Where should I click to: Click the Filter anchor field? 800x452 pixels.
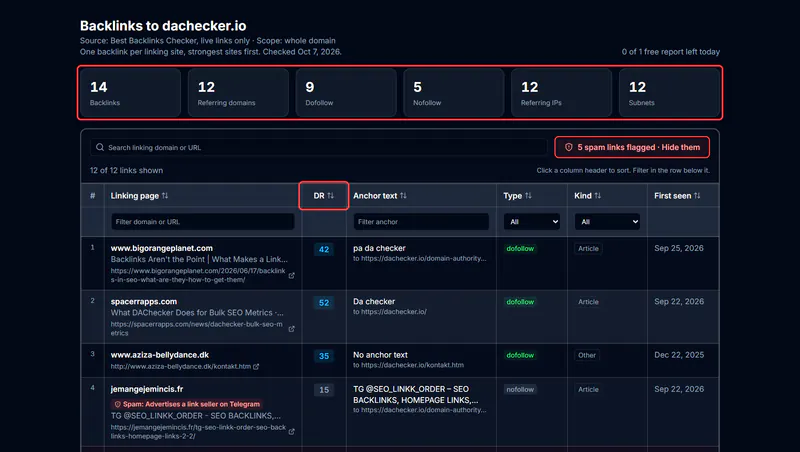[x=421, y=221]
